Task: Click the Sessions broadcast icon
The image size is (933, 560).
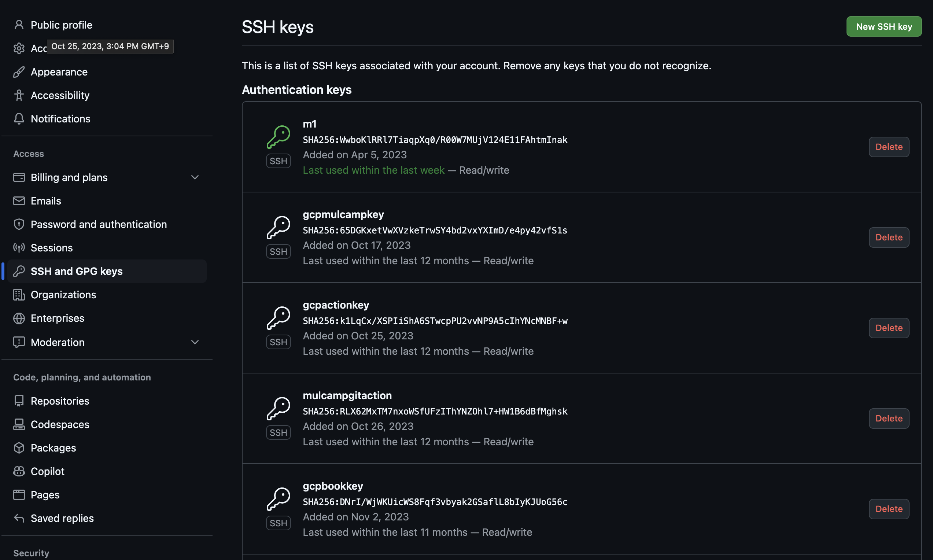Action: click(19, 247)
